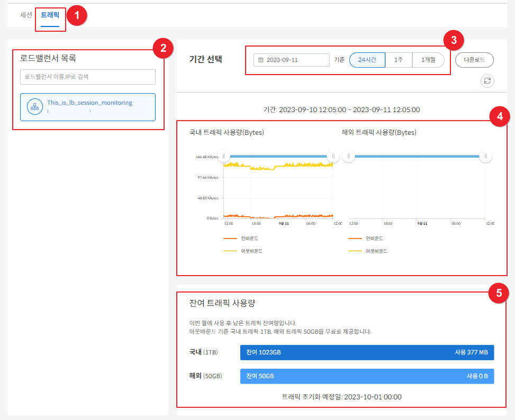Click right range handle of 해외 traffic chart
515x420 pixels.
[485, 156]
